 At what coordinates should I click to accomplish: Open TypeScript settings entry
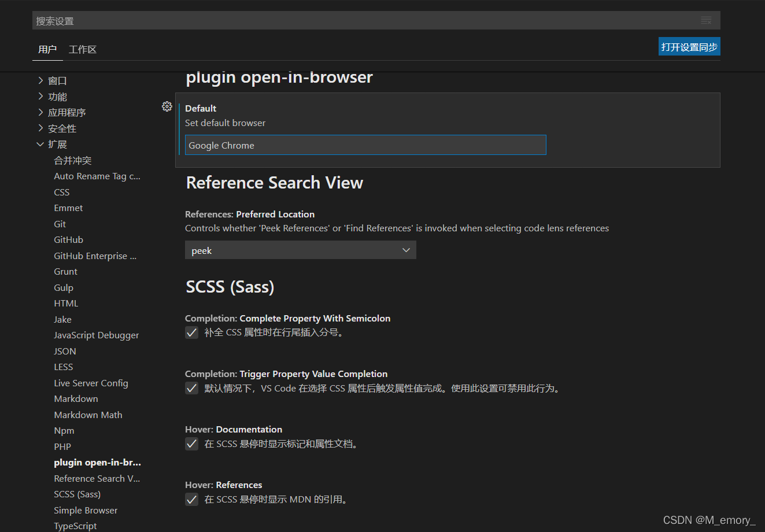[75, 526]
